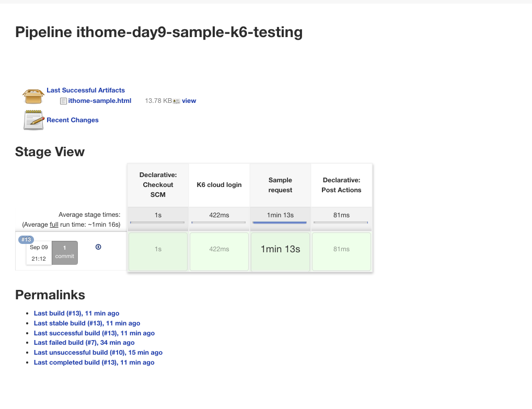Open the Last completed build (#13) permalink
Image resolution: width=532 pixels, height=409 pixels.
pyautogui.click(x=94, y=363)
